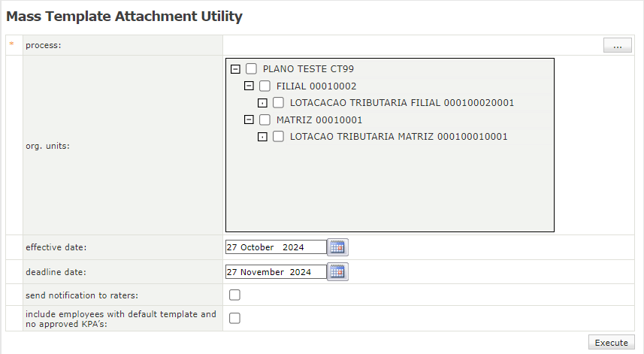Viewport: 644px width, 354px height.
Task: Click the process lookup ellipsis button
Action: (x=617, y=46)
